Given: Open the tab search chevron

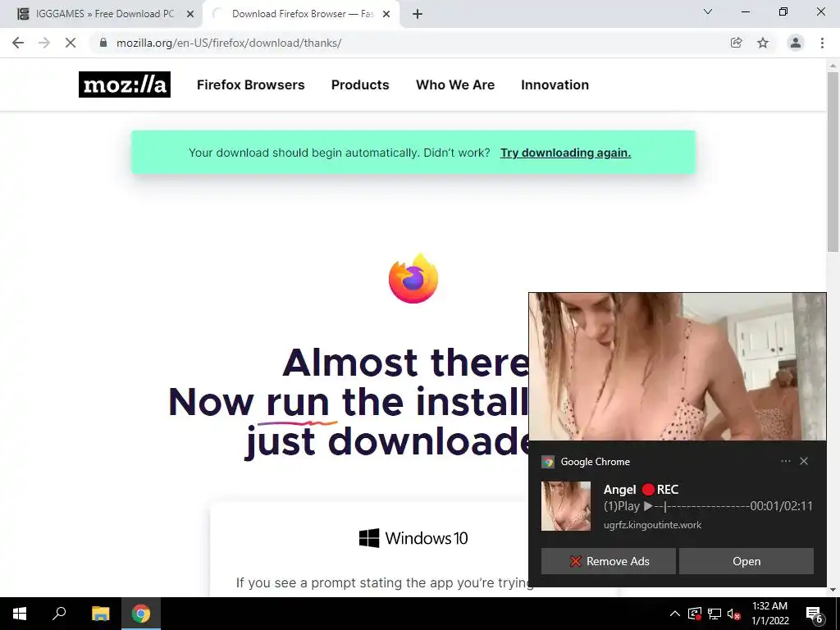Looking at the screenshot, I should click(708, 11).
